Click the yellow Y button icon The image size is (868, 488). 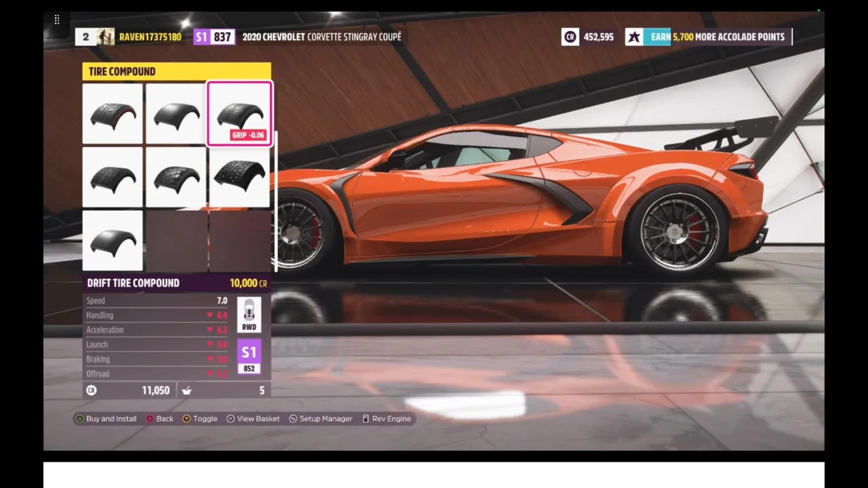click(x=186, y=419)
